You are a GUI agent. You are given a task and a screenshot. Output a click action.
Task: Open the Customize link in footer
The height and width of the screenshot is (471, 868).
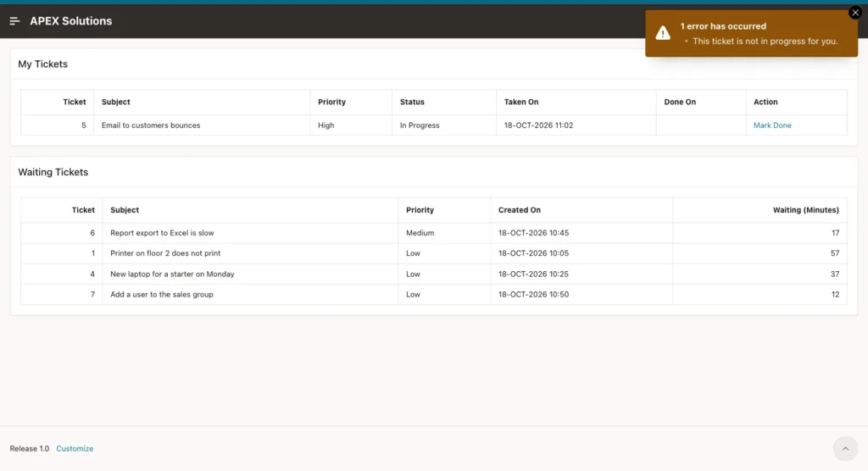[x=75, y=448]
